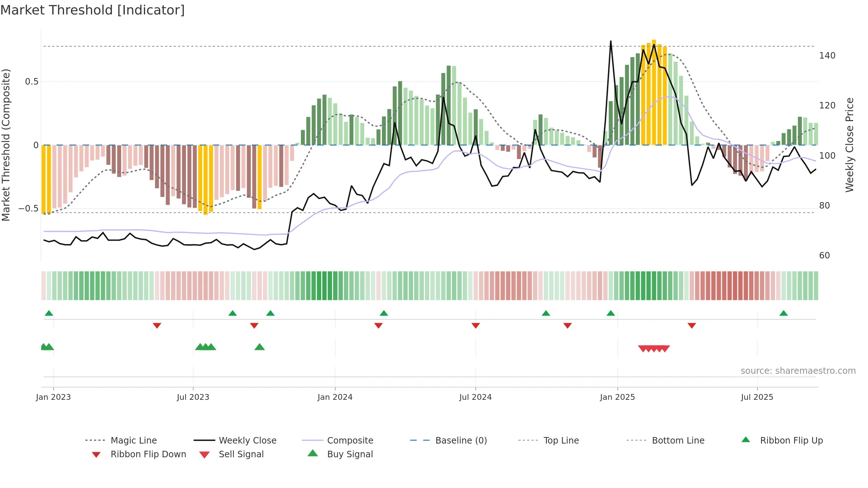This screenshot has height=488, width=868.
Task: Click the source: sharemaestro.com text
Action: click(x=798, y=371)
